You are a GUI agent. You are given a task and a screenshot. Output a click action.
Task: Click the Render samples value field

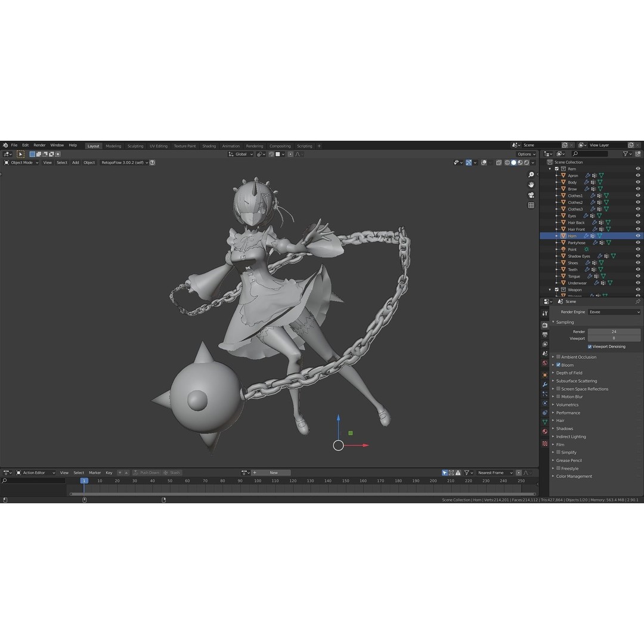(614, 332)
